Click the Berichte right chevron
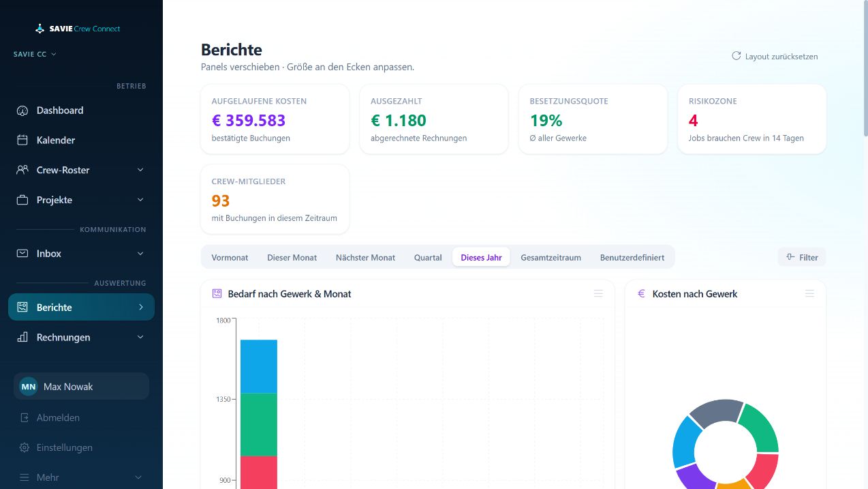868x489 pixels. coord(141,307)
